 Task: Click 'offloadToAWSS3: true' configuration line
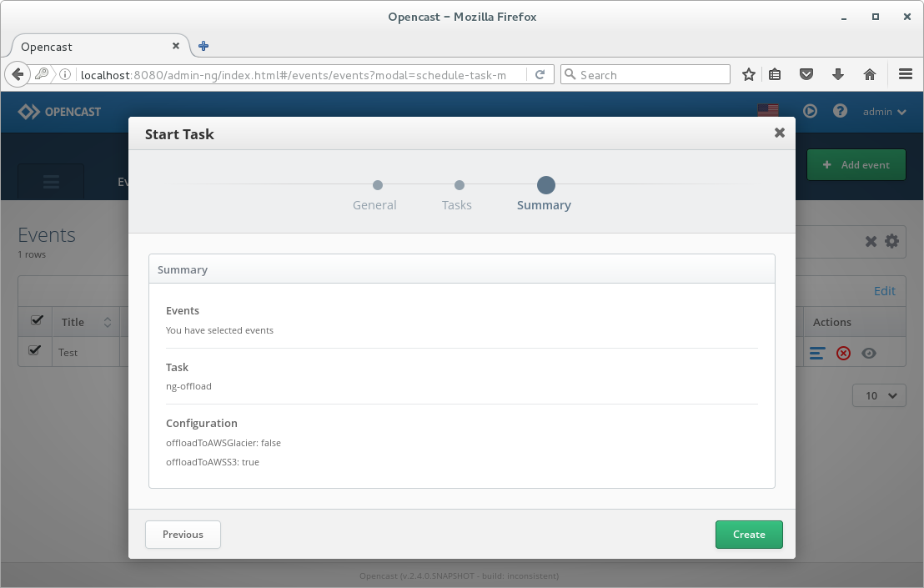coord(212,462)
